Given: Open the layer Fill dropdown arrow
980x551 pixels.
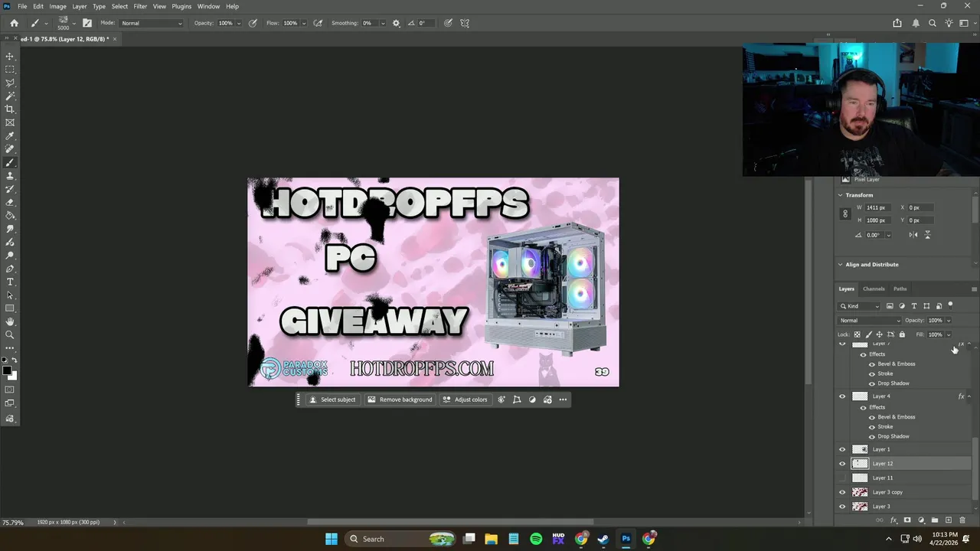Looking at the screenshot, I should click(949, 334).
